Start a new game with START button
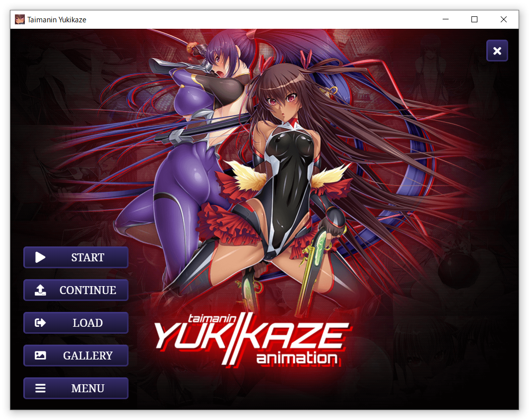The width and height of the screenshot is (529, 420). point(76,257)
